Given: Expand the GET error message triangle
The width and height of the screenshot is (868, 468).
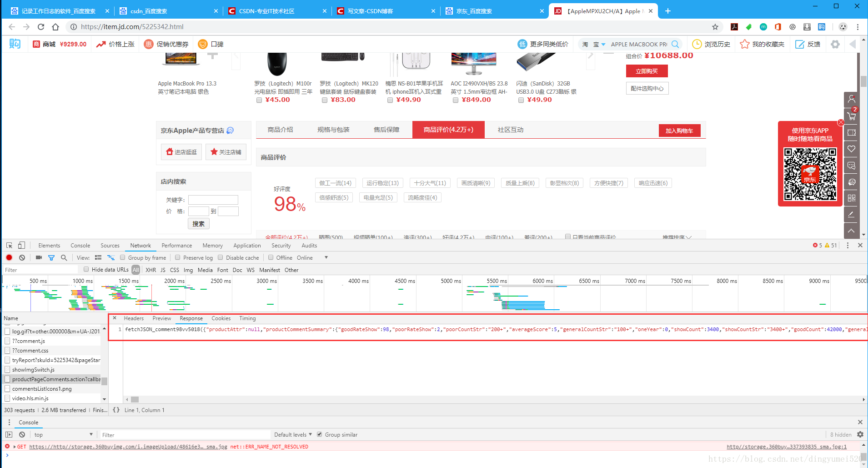Looking at the screenshot, I should pos(15,447).
